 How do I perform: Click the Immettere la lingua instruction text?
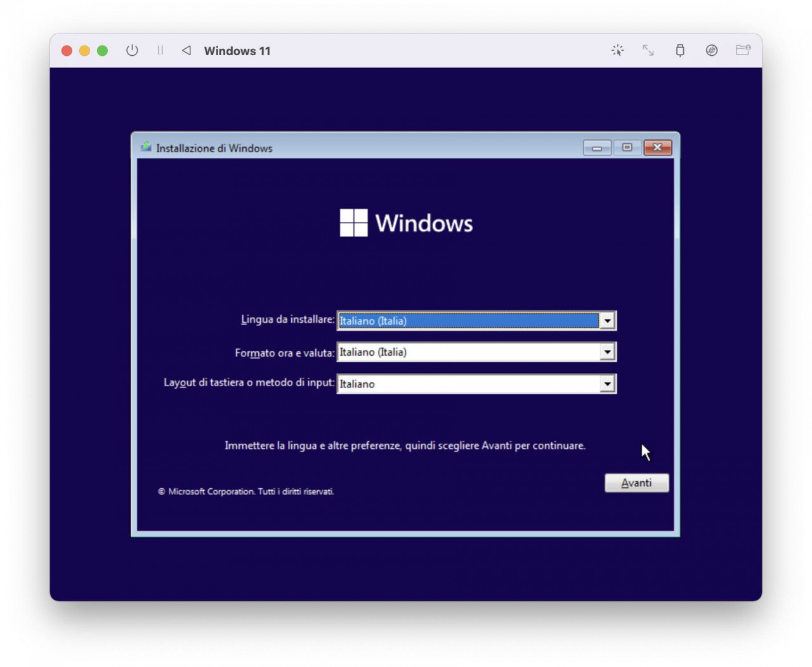(x=405, y=446)
